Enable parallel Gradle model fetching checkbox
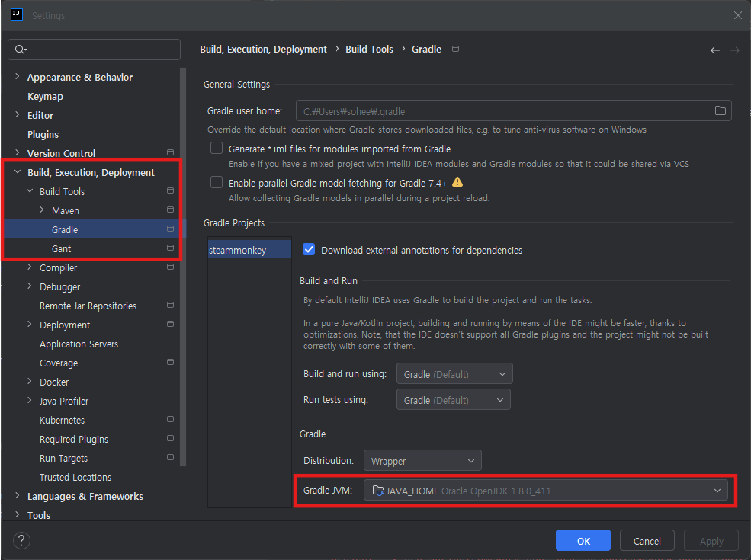 point(217,182)
